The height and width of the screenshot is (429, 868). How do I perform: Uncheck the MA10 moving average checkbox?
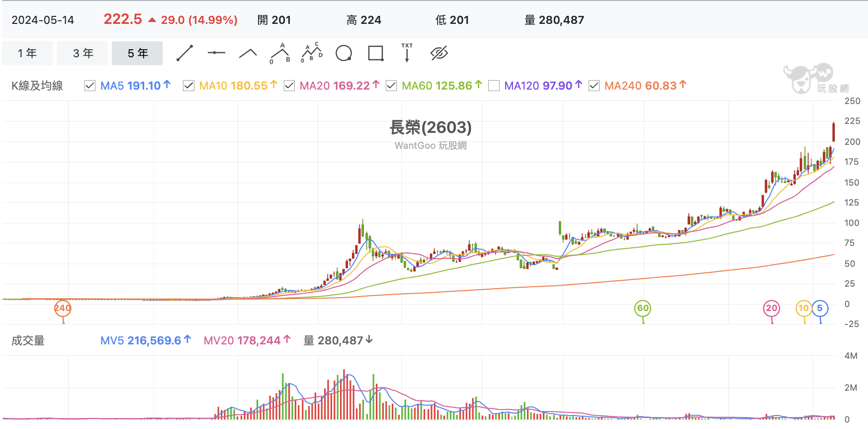point(188,86)
